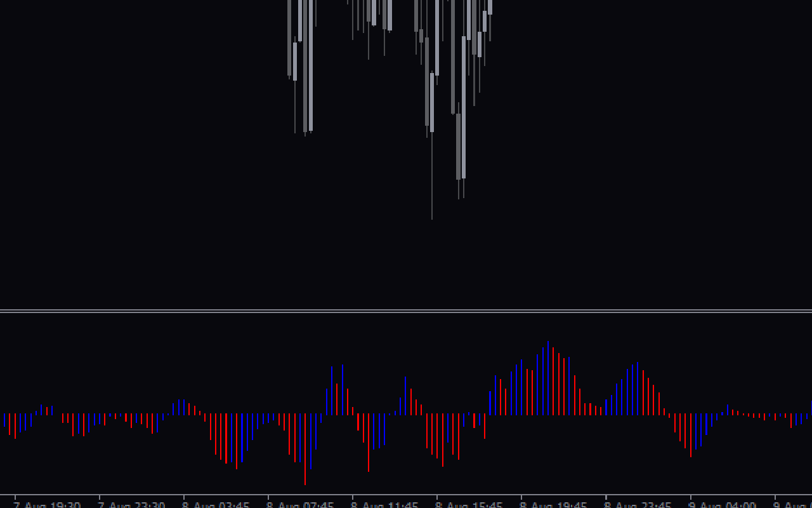Click the 8 Aug 15:45 time label
This screenshot has width=812, height=508.
click(x=469, y=505)
